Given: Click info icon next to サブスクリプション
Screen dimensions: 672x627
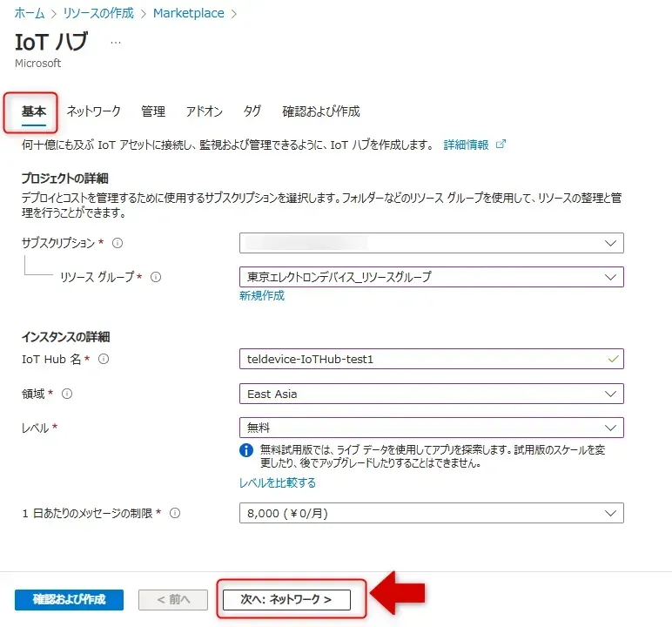Looking at the screenshot, I should click(118, 243).
